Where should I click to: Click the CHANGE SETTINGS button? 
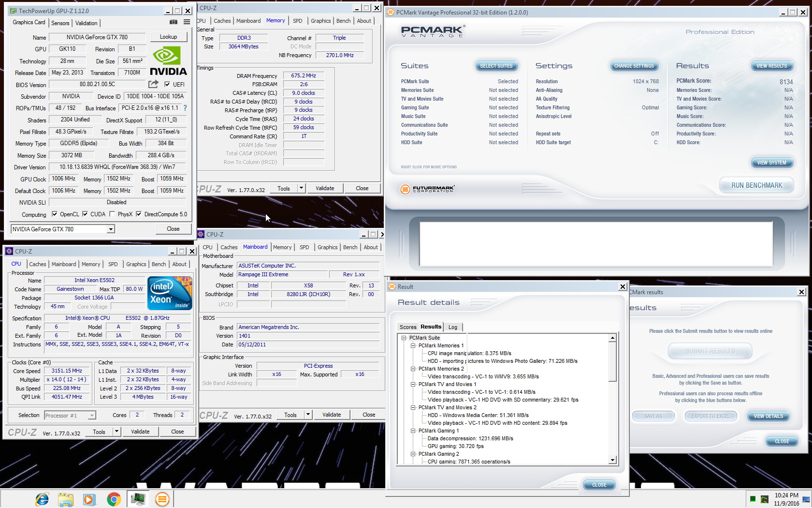click(634, 66)
